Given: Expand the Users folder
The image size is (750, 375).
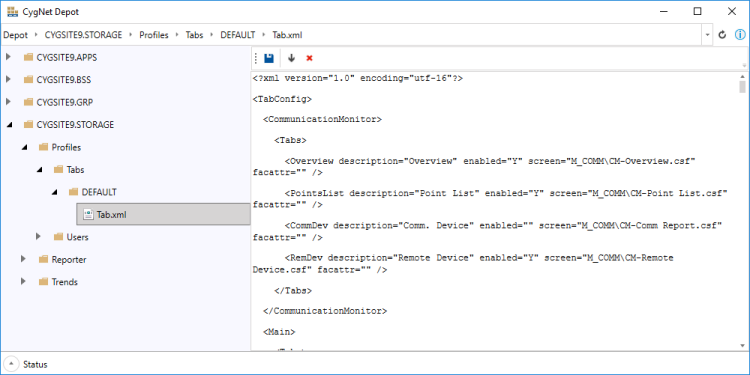Looking at the screenshot, I should (39, 237).
